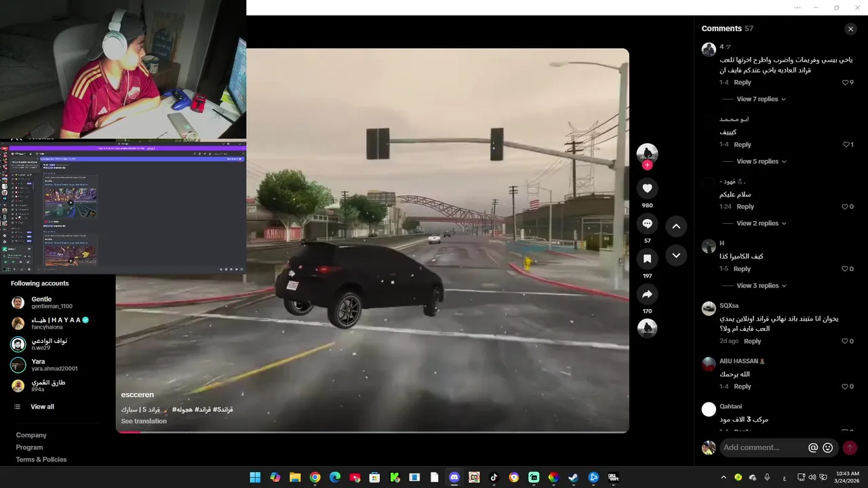Open the Windows Start menu
The width and height of the screenshot is (868, 488).
tap(255, 477)
